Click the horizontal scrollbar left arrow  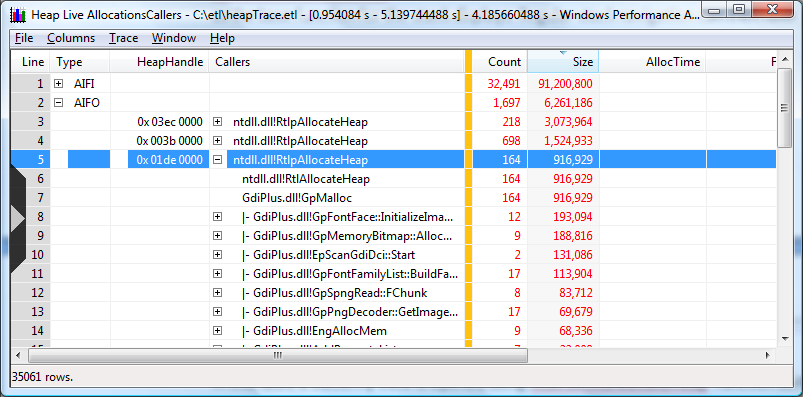(x=18, y=355)
